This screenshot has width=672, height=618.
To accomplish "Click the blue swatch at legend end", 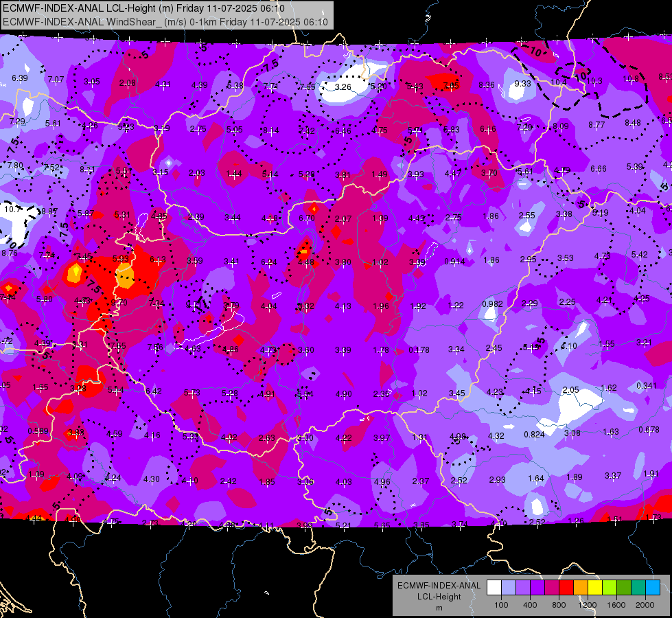I will pos(653,588).
